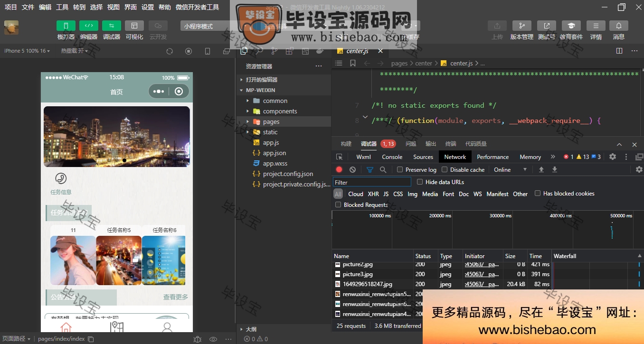Open the 任务名称5 card image
The image size is (644, 344).
tap(119, 260)
